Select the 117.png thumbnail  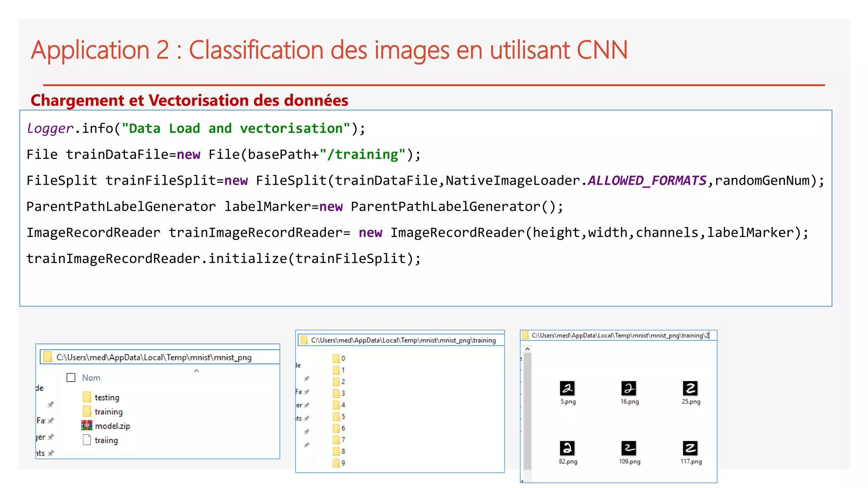[x=690, y=448]
